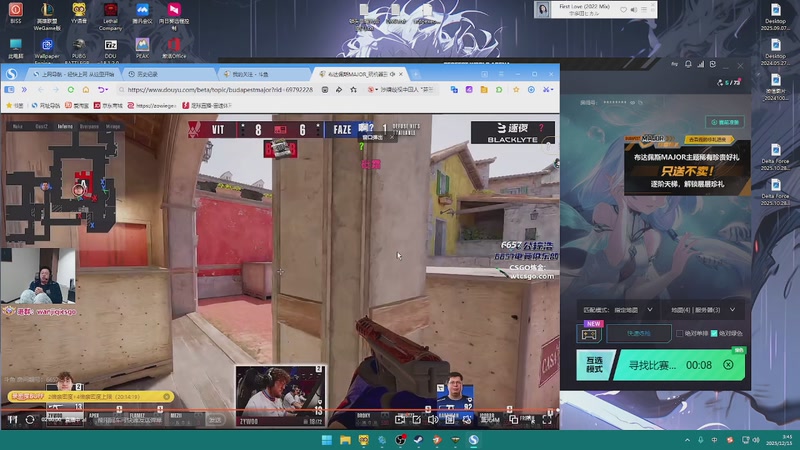This screenshot has height=450, width=800.
Task: Click the Sogou search box in toolbar
Action: click(401, 90)
